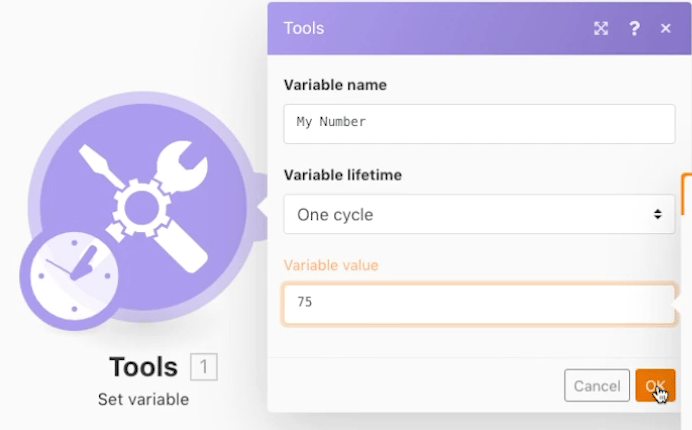Open the One cycle lifetime dropdown

[x=479, y=214]
